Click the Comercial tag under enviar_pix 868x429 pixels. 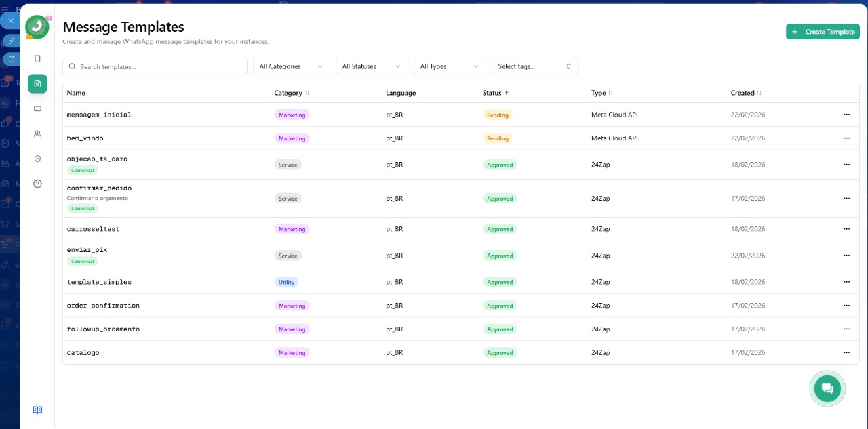coord(83,262)
